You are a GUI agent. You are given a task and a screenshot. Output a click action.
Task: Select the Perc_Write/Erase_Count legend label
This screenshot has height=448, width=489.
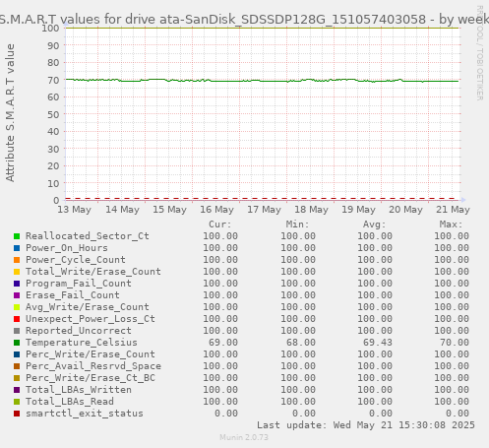(x=91, y=354)
